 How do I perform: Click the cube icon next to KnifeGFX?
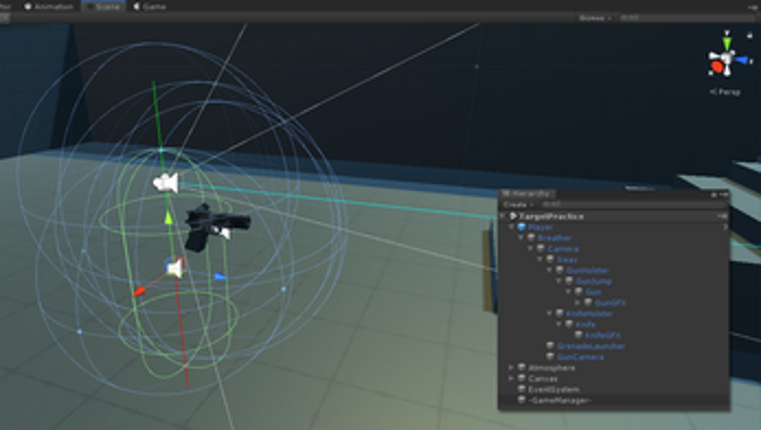point(579,335)
